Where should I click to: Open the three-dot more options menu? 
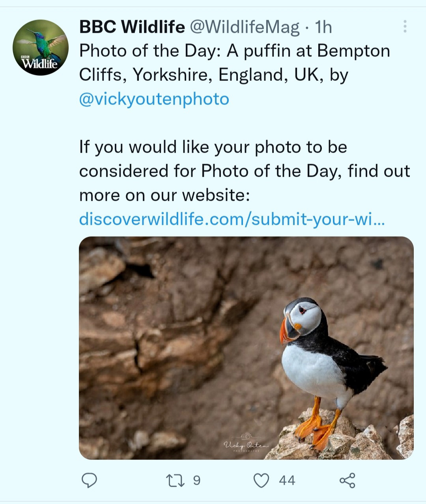pos(405,26)
